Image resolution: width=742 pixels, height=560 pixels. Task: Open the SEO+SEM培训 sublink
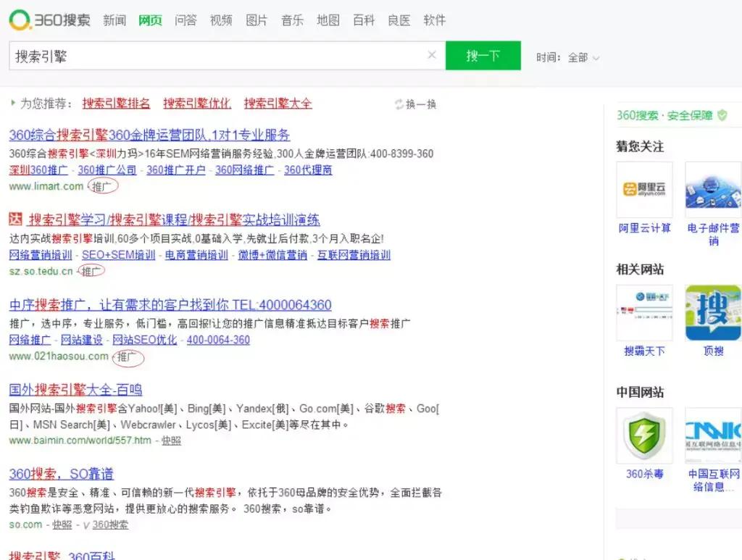tap(118, 255)
